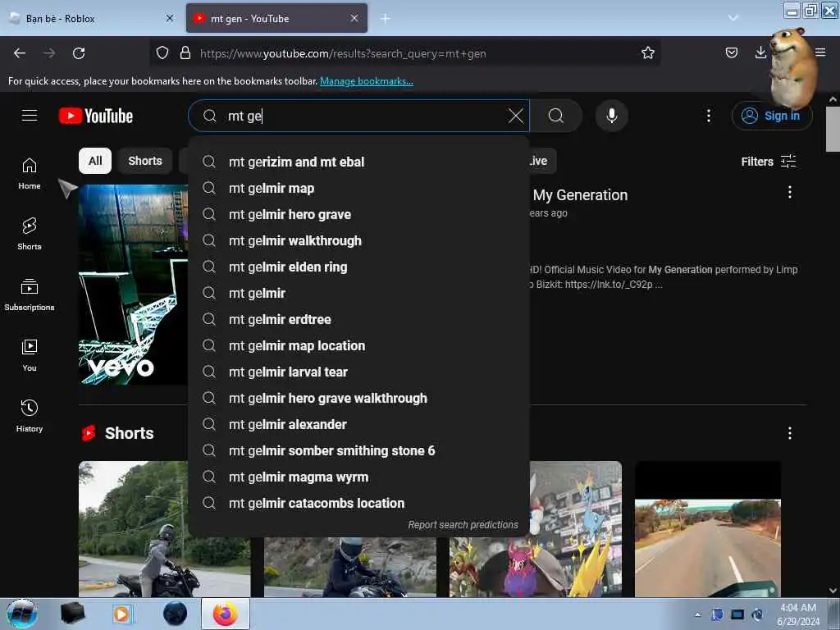The image size is (840, 630).
Task: Open the Windows Start menu
Action: (x=22, y=614)
